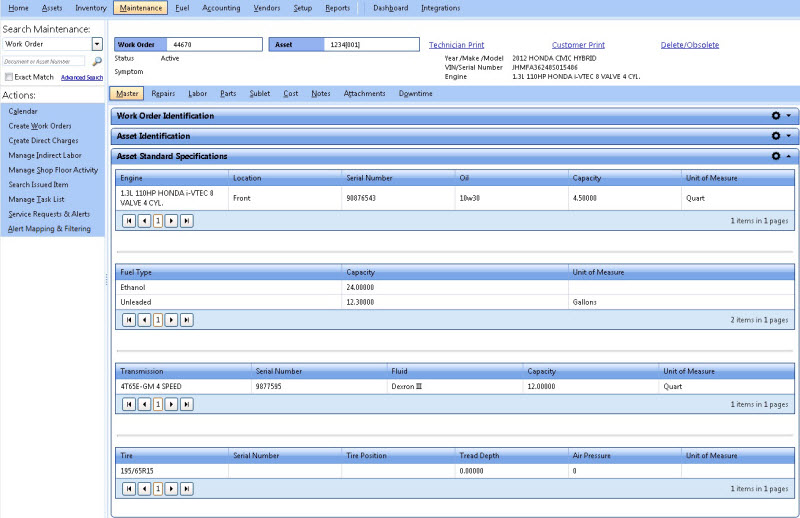
Task: Open Manage Shop Floor Activity action
Action: (53, 170)
